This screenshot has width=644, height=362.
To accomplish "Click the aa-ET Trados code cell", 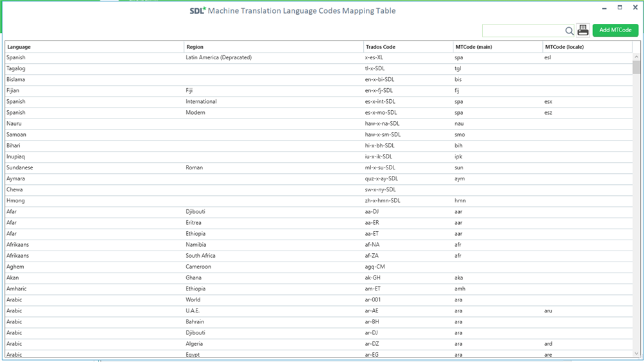I will tap(372, 234).
